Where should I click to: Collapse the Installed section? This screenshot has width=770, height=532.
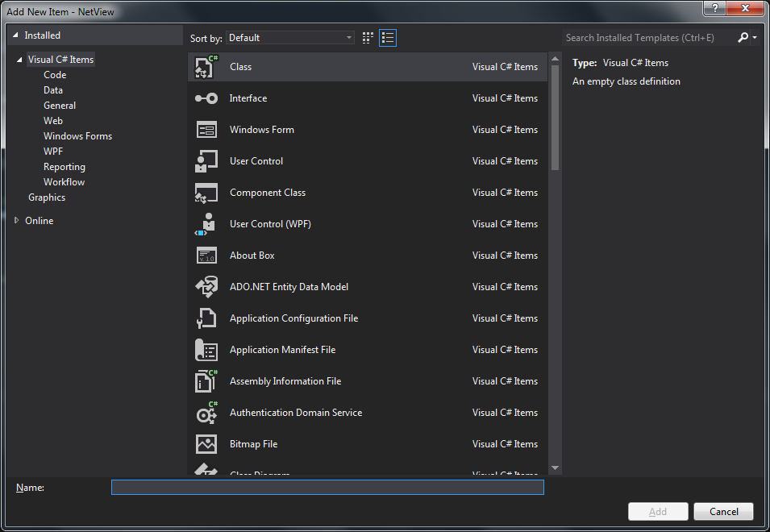pyautogui.click(x=14, y=35)
